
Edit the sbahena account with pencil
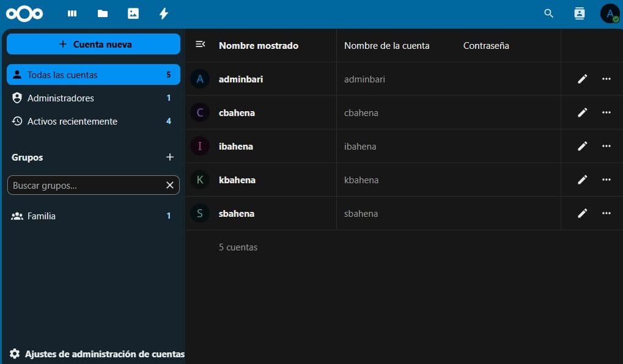pos(582,214)
